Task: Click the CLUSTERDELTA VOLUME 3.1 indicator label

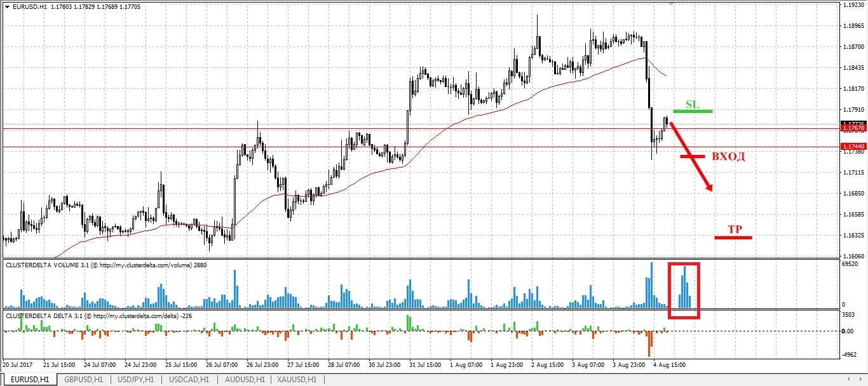Action: (x=107, y=264)
